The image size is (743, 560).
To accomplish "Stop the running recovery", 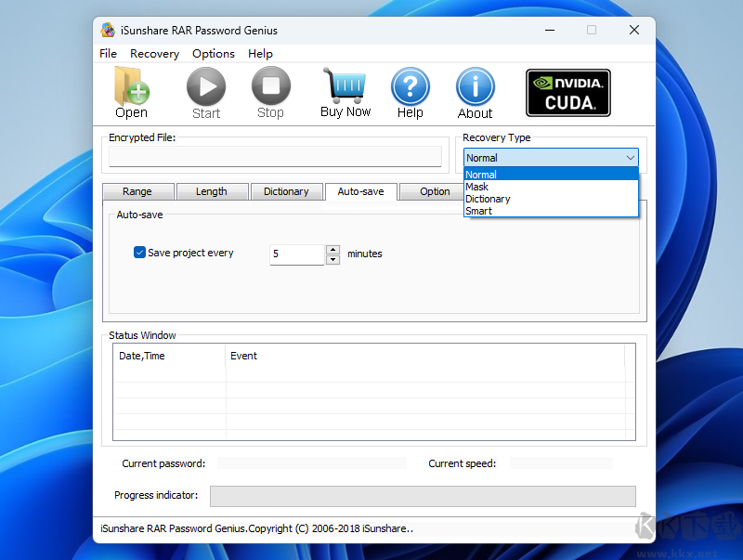I will point(270,90).
